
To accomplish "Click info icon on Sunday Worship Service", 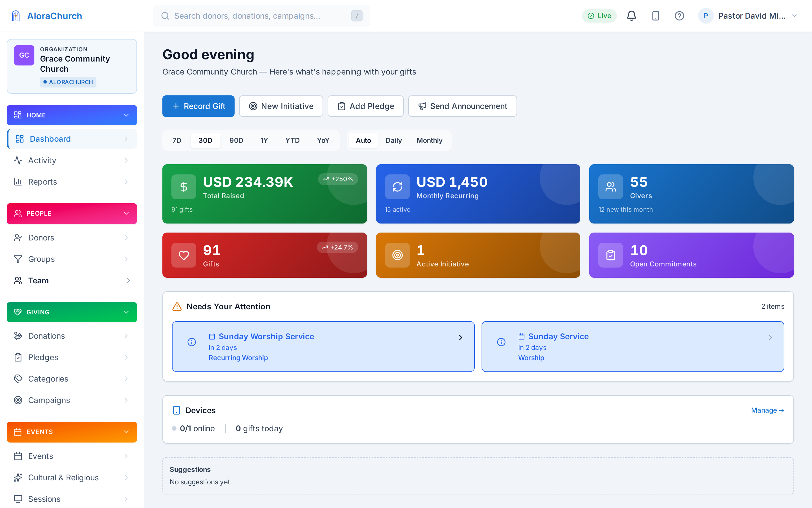I will click(192, 342).
